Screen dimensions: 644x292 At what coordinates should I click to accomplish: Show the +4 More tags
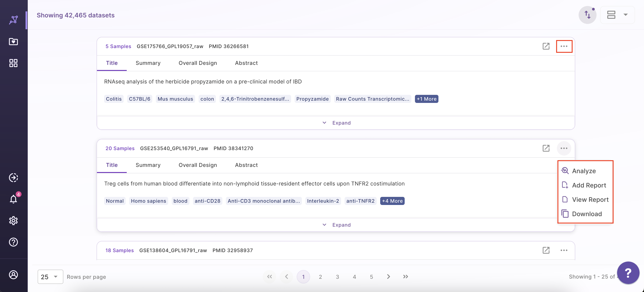pos(392,201)
